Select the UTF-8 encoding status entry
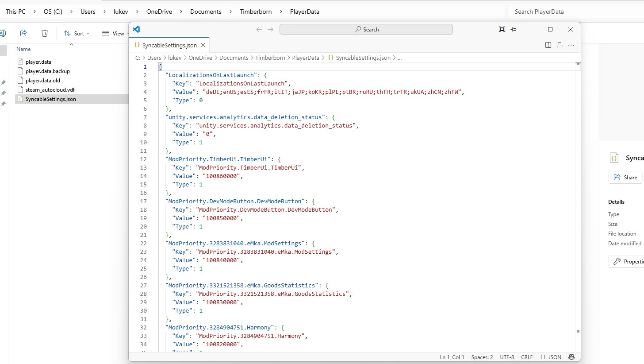The image size is (644, 364). point(507,357)
